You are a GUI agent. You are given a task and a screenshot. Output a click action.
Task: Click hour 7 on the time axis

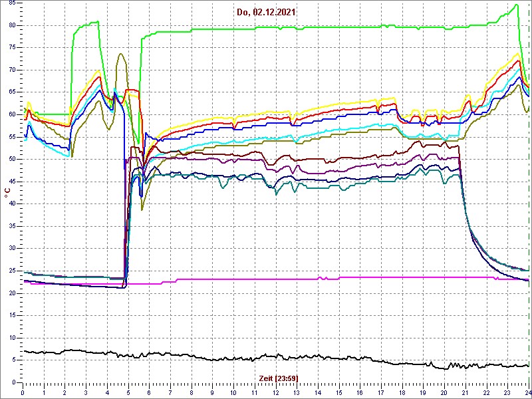170,393
